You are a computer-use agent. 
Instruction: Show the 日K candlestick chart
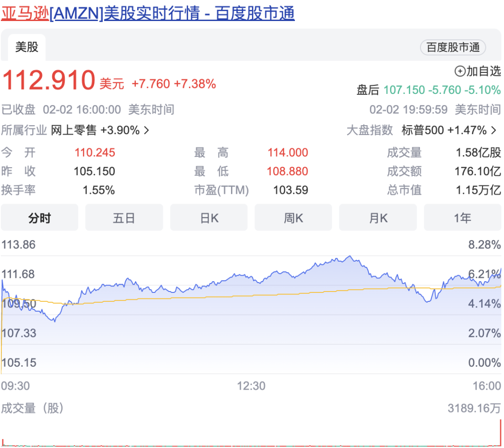209,218
